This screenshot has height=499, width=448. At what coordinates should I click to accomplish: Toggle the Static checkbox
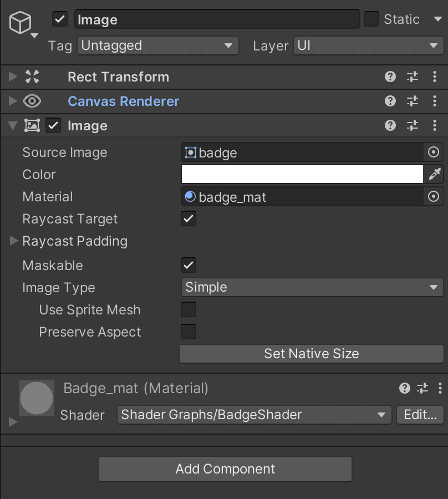click(x=371, y=19)
